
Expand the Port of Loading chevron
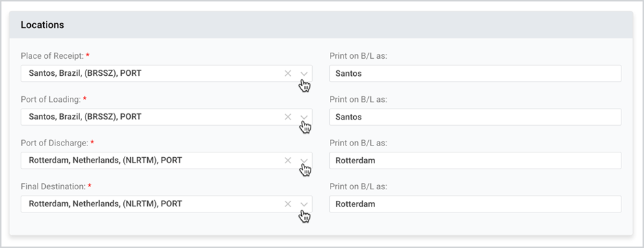(304, 118)
